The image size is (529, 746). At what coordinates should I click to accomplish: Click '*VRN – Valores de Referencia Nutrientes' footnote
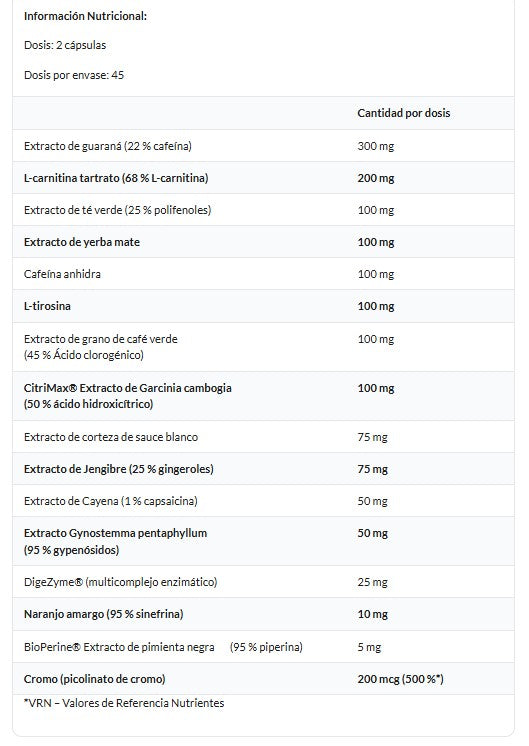(124, 703)
